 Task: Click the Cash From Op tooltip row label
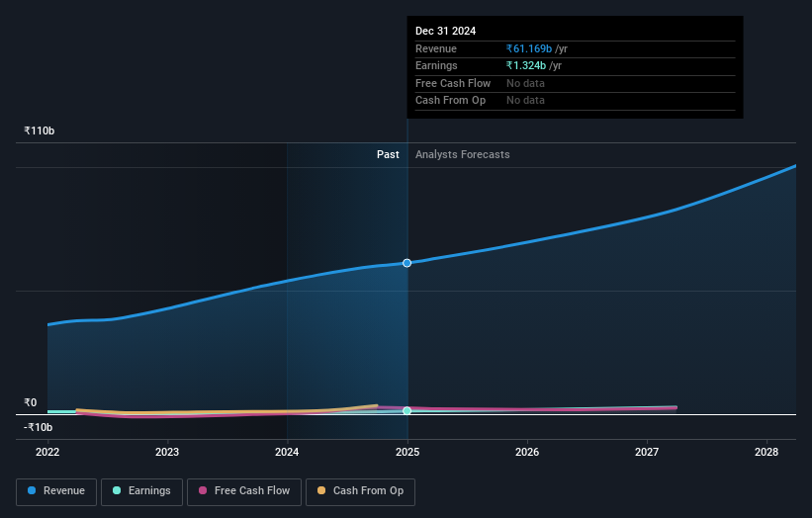pos(451,101)
